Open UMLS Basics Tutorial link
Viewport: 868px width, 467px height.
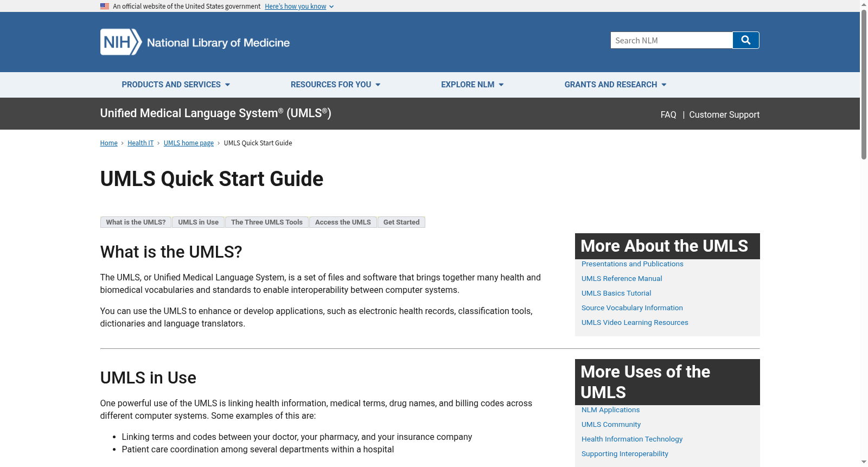(x=616, y=293)
